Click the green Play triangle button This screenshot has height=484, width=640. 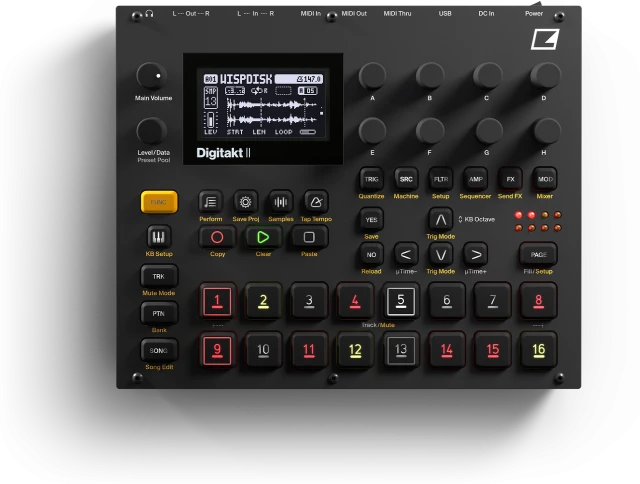(263, 237)
